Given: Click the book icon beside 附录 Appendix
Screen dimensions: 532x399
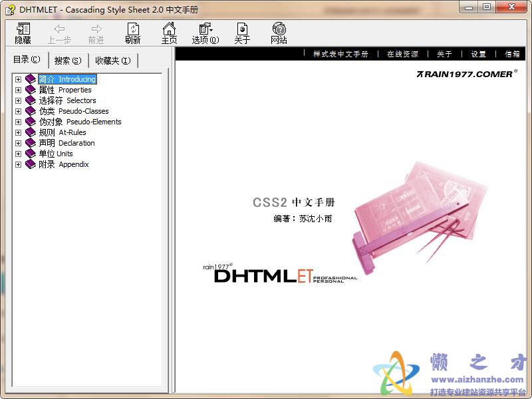Looking at the screenshot, I should click(x=31, y=164).
